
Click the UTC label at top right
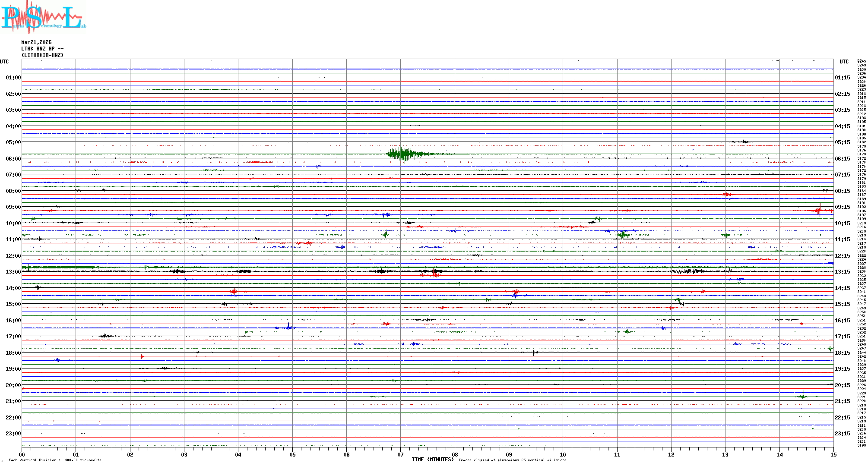point(844,62)
